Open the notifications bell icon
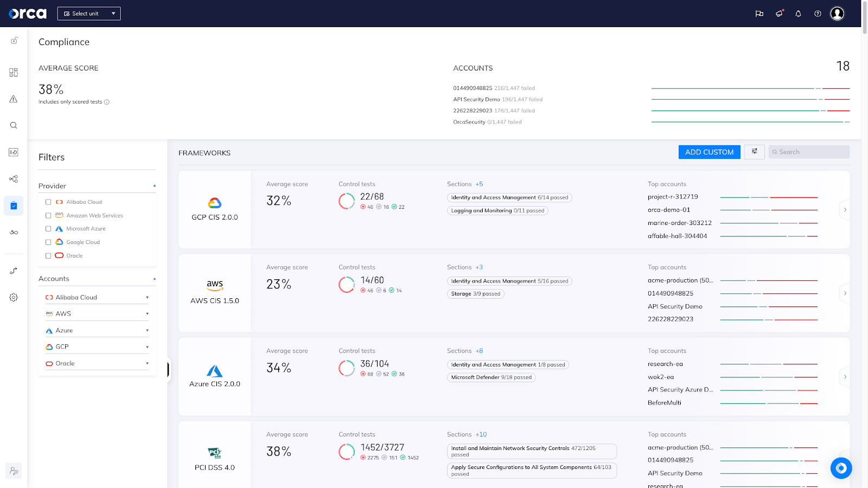Viewport: 868px width, 488px height. (x=798, y=14)
